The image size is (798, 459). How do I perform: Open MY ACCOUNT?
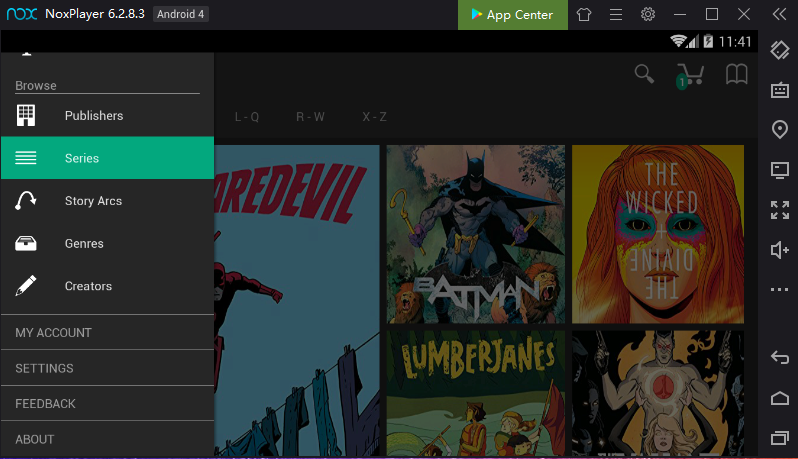click(x=107, y=332)
